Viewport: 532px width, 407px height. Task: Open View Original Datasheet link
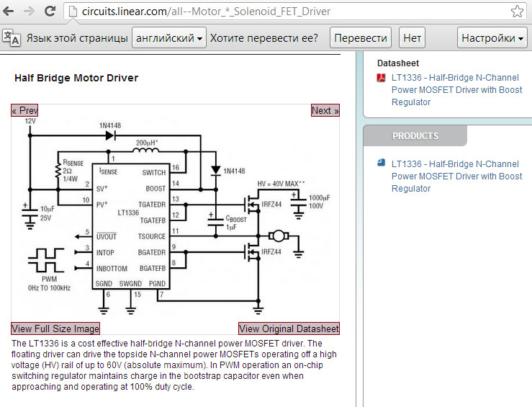tap(289, 328)
